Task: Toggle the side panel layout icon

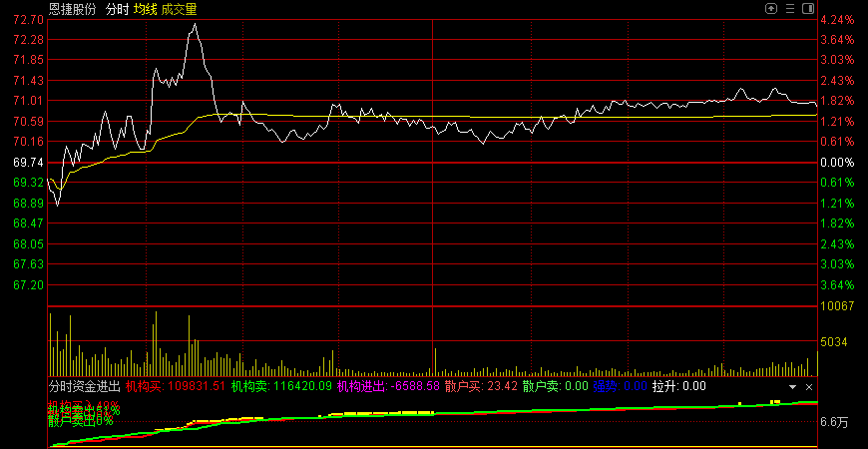Action: 807,8
